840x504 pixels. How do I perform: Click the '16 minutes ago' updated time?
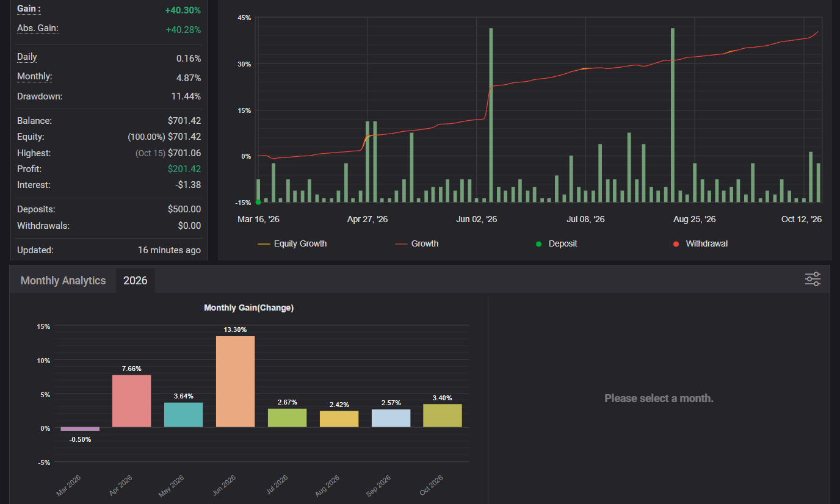coord(170,250)
